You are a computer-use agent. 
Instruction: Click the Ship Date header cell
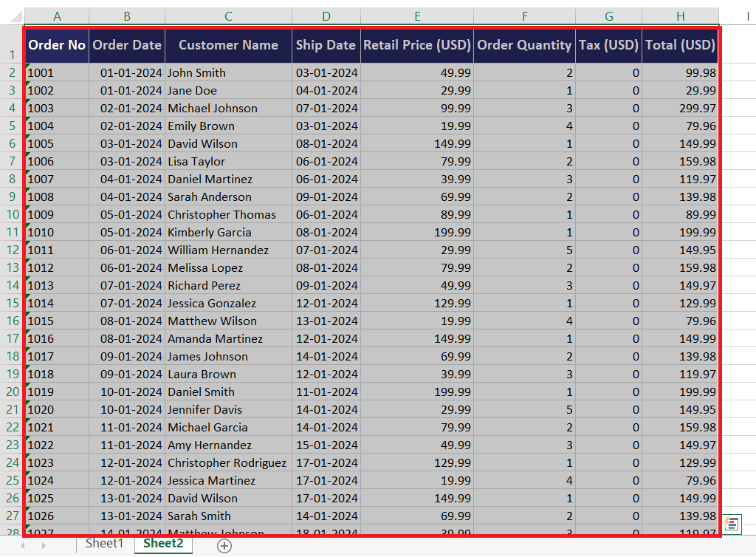pos(326,45)
